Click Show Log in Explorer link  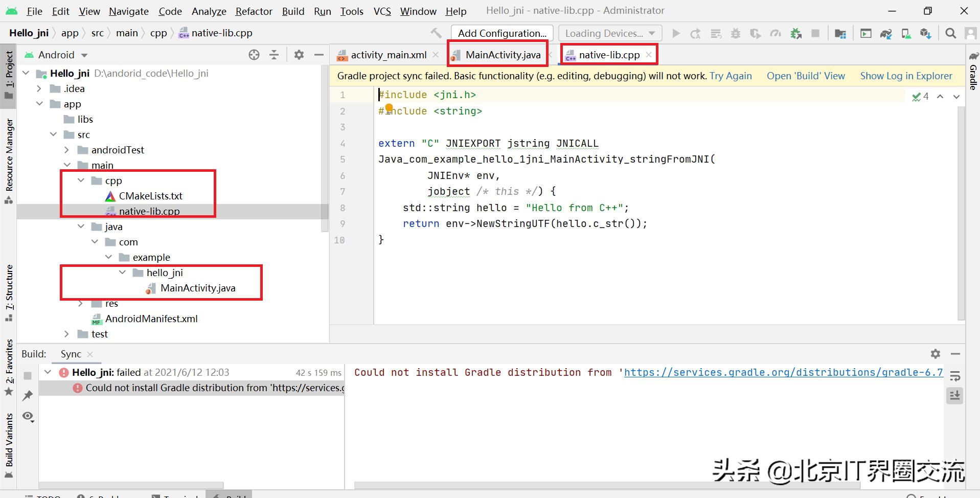[906, 76]
